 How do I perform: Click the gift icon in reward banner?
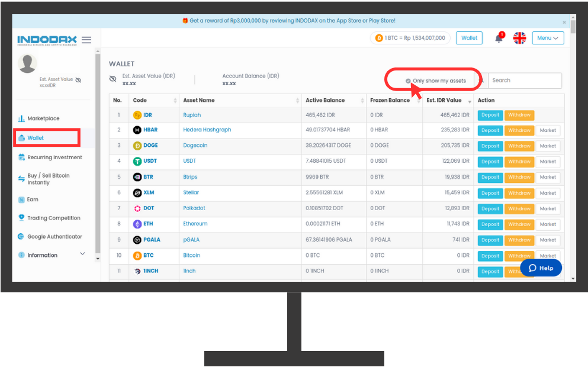pos(185,21)
